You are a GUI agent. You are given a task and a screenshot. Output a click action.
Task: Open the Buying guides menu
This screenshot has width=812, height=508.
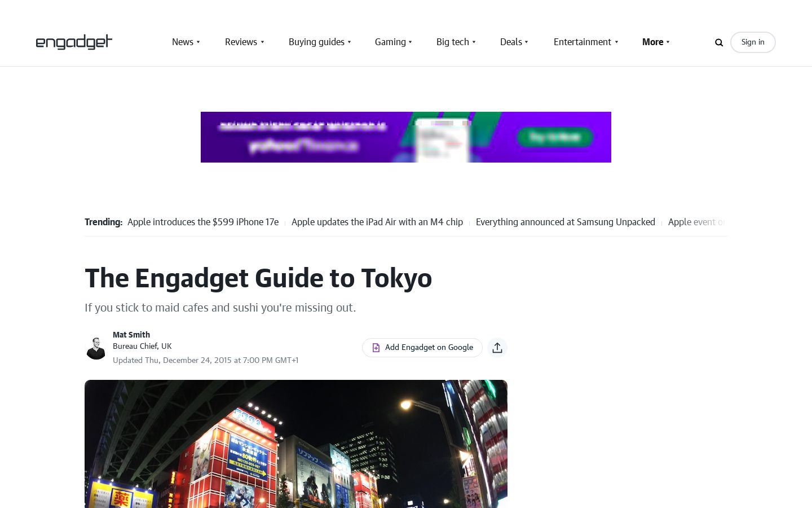click(316, 42)
